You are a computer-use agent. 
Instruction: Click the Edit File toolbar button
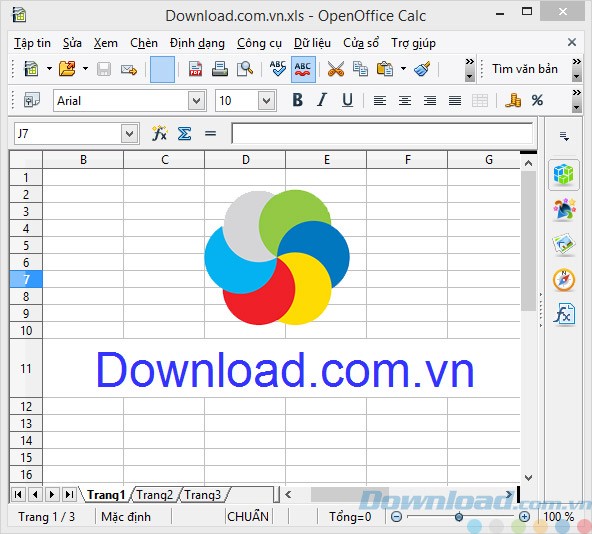point(162,69)
